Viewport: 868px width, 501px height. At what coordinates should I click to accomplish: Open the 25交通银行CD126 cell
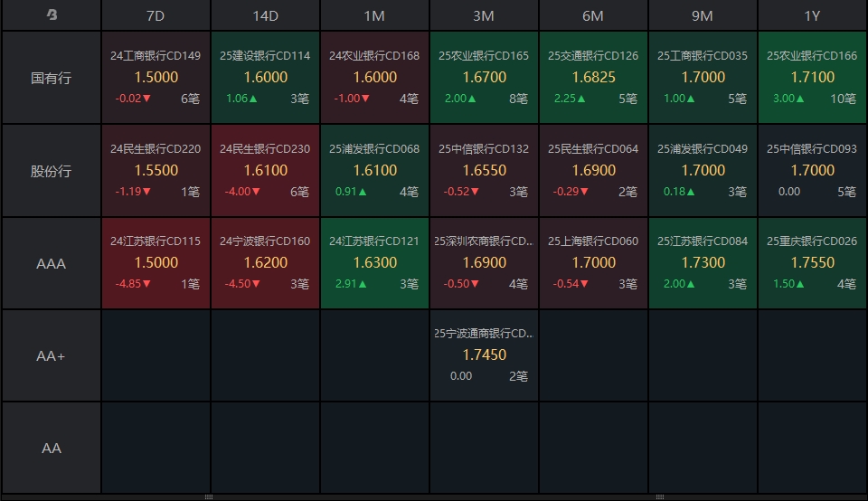coord(593,78)
